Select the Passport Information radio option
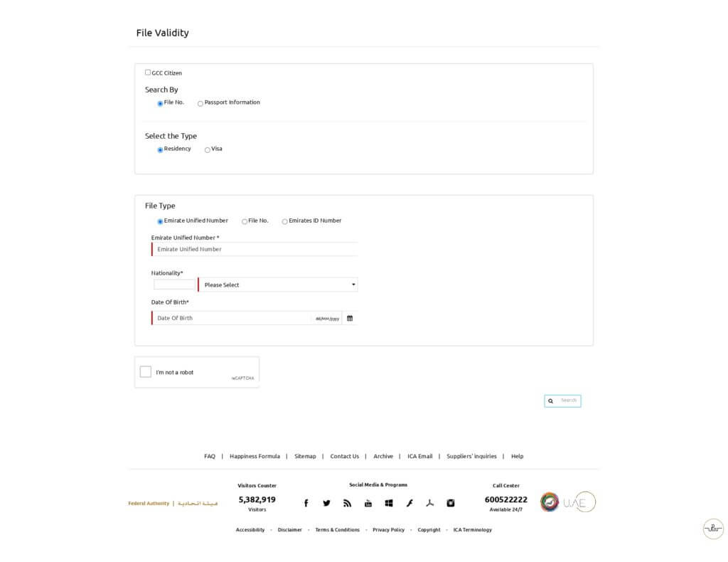Image resolution: width=728 pixels, height=562 pixels. pyautogui.click(x=200, y=103)
